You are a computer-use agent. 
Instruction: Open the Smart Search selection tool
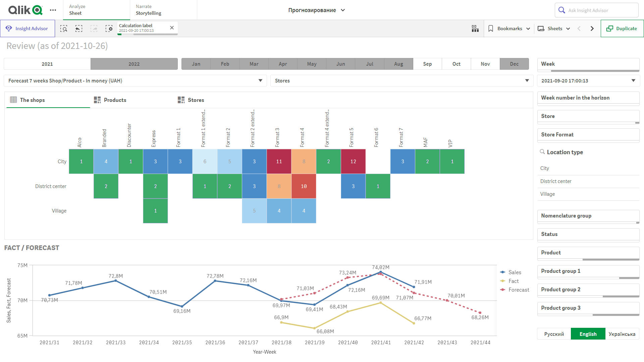(x=64, y=28)
